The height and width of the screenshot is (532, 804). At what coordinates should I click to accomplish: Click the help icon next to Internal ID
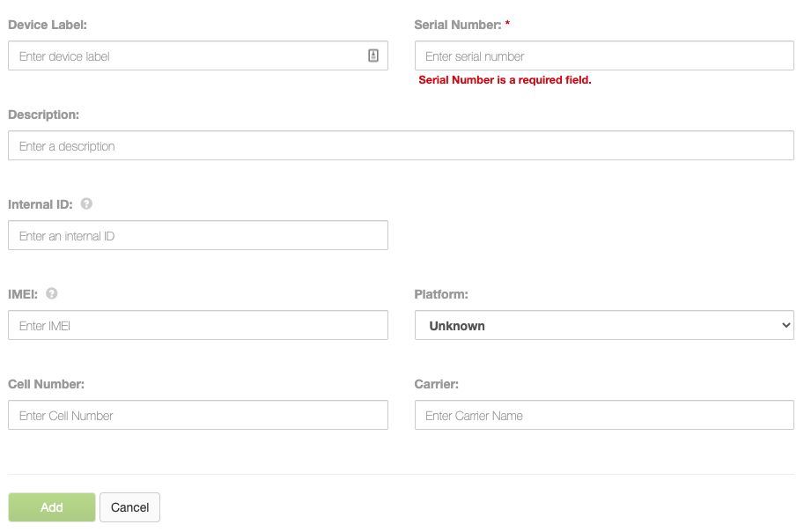(86, 203)
